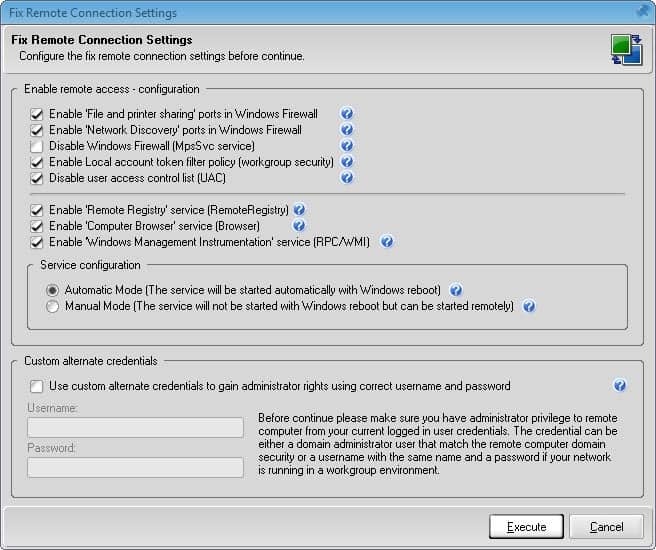Click into the Username input field

[136, 428]
